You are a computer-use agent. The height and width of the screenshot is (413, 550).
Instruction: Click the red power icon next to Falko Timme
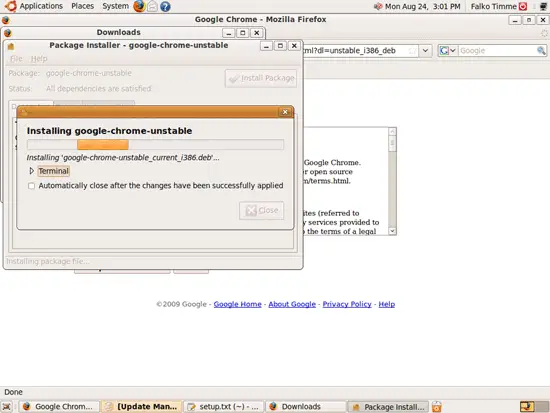[x=523, y=6]
